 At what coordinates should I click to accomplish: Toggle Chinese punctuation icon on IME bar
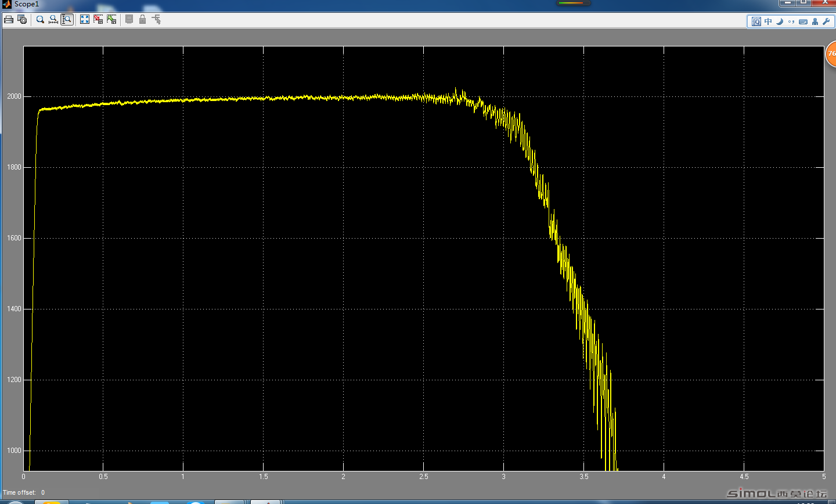click(x=791, y=22)
